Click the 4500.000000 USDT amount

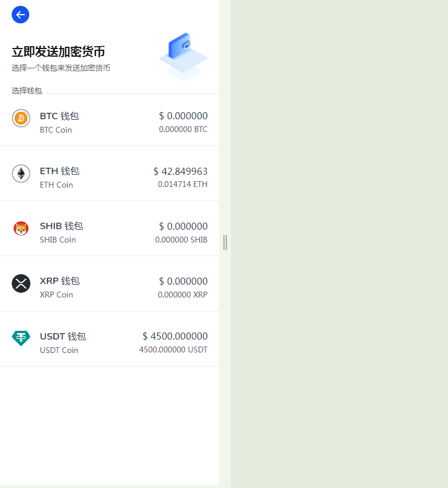pyautogui.click(x=174, y=349)
